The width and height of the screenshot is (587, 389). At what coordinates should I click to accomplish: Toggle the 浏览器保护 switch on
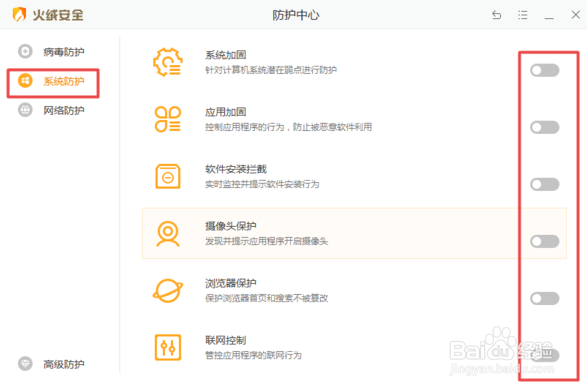point(545,298)
